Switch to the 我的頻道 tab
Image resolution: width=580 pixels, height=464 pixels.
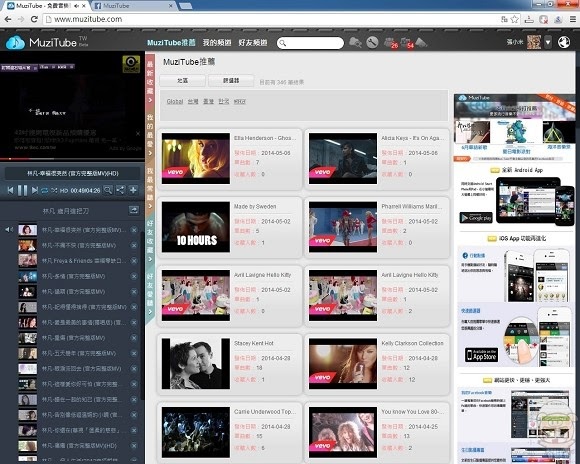217,43
